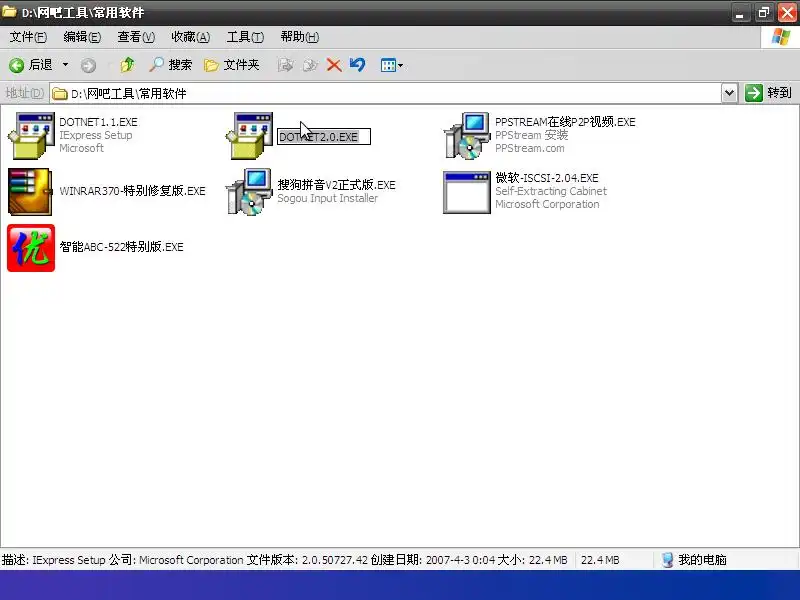Click the status bar file description text

284,560
